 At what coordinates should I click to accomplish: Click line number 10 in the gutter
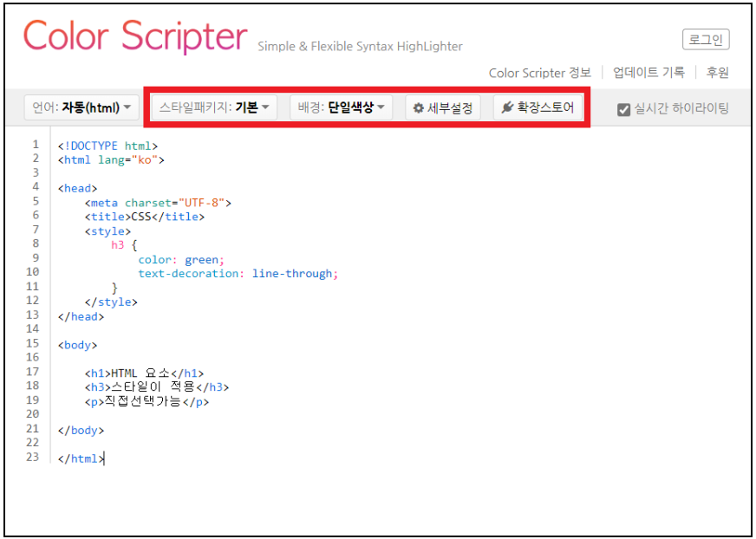pos(32,272)
